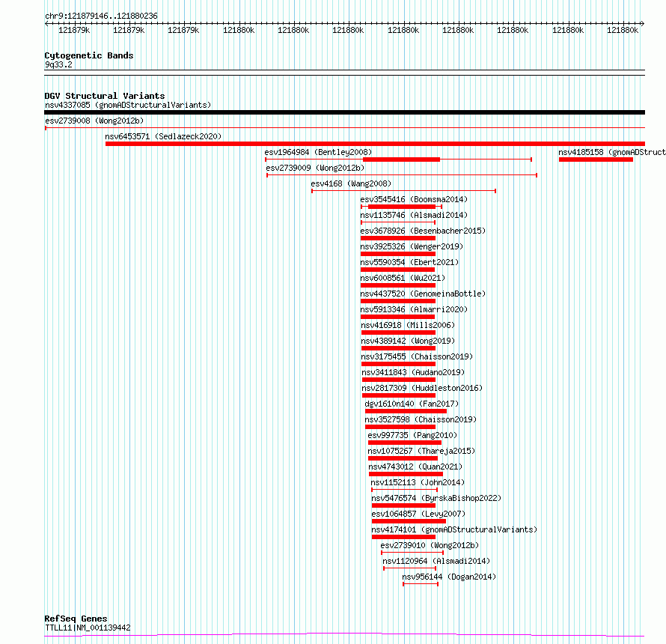Screen dimensions: 666x644
Task: Select nsv3175455 (Chaisson2019) label
Action: point(417,356)
